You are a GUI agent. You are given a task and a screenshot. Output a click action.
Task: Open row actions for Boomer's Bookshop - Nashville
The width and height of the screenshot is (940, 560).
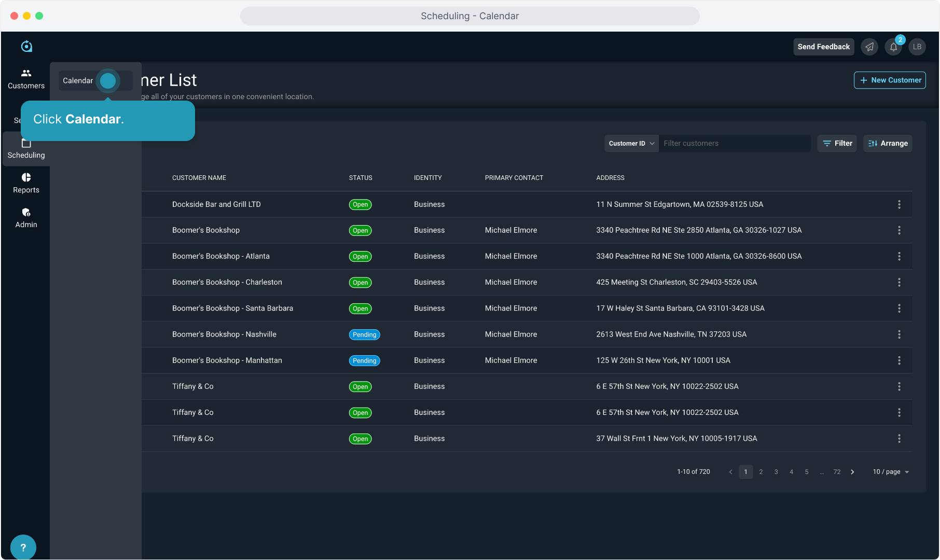899,334
